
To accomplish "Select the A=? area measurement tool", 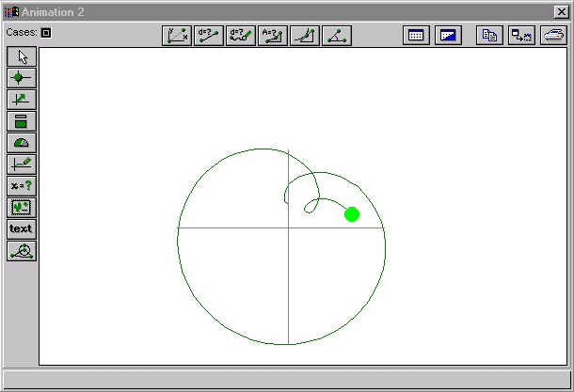I will (273, 36).
